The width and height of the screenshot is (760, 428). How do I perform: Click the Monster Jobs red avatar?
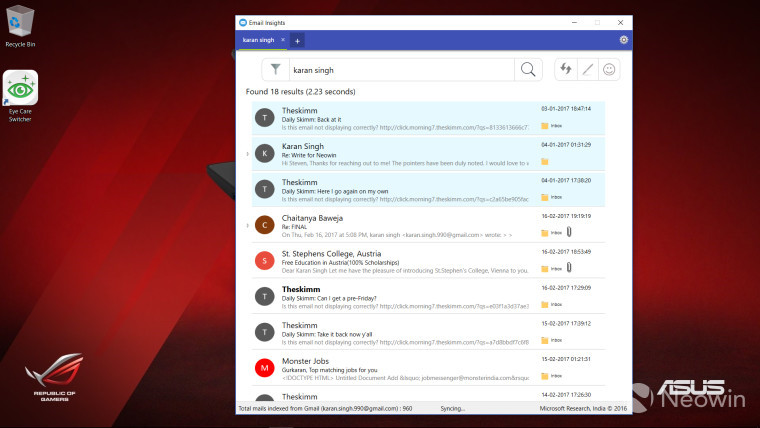[x=265, y=368]
